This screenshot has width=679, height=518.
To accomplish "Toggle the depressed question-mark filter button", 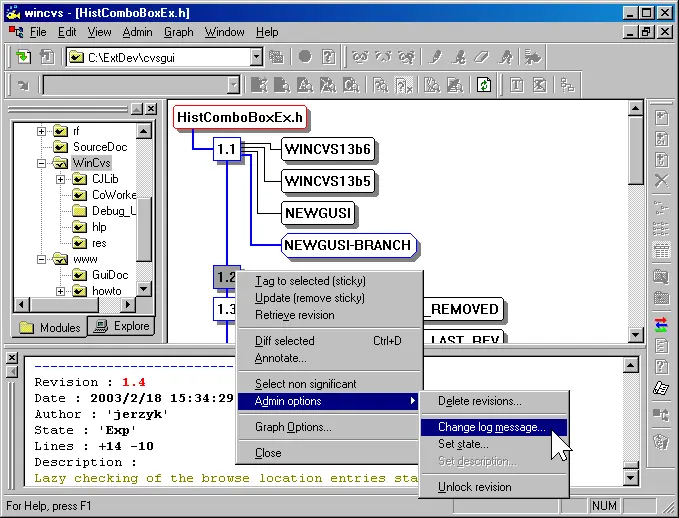I will tap(403, 85).
